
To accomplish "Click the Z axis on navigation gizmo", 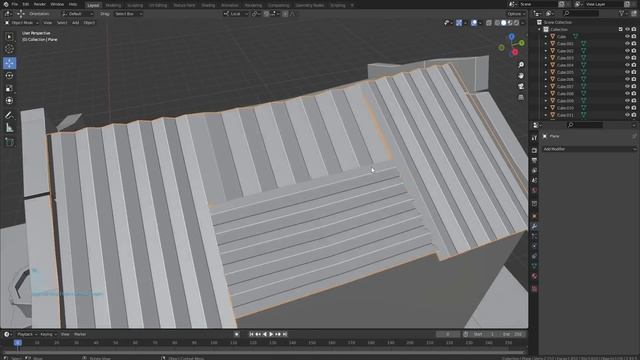I will pyautogui.click(x=511, y=37).
